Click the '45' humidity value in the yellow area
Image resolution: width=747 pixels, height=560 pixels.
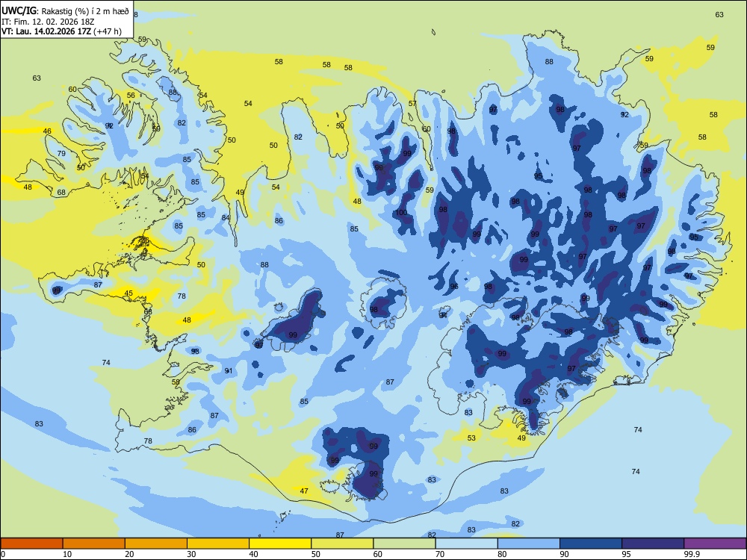coord(128,293)
